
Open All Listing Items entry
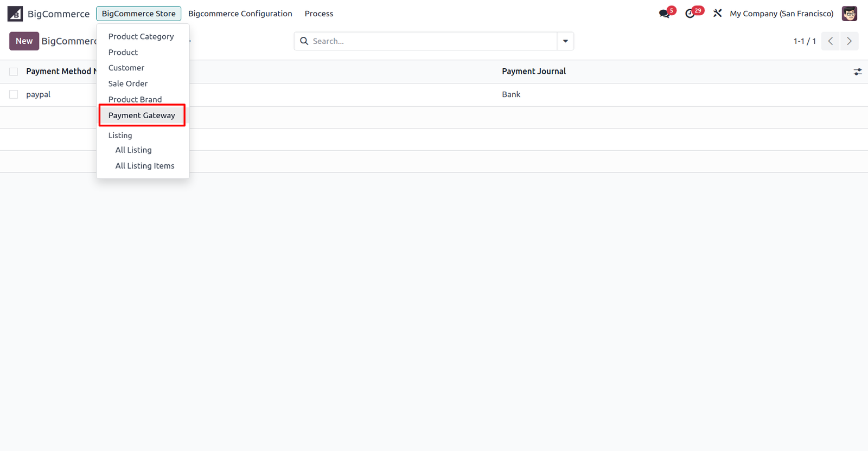coord(145,166)
